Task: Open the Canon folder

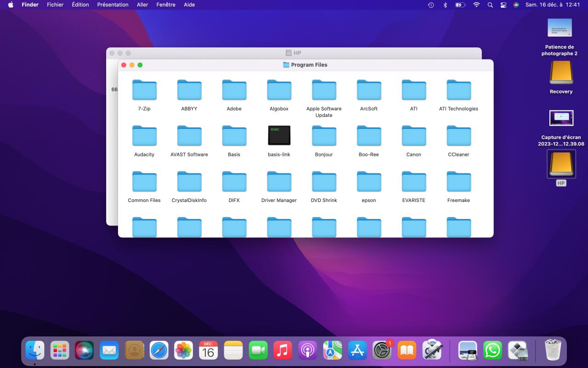Action: pyautogui.click(x=414, y=136)
